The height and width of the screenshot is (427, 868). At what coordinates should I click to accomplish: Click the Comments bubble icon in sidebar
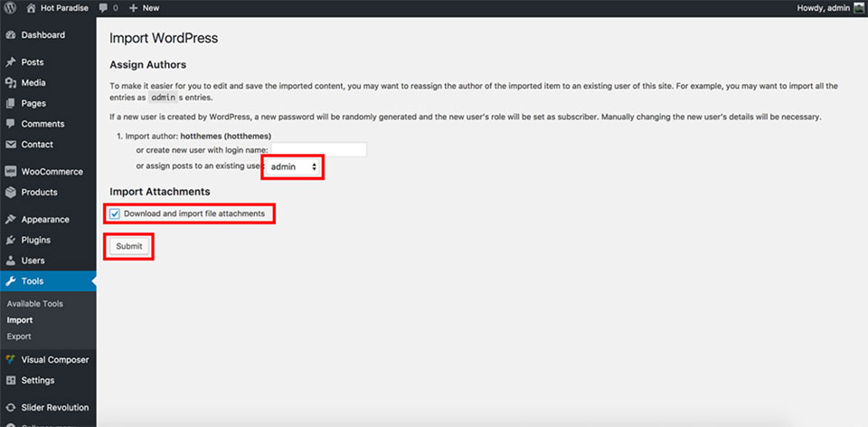point(11,124)
